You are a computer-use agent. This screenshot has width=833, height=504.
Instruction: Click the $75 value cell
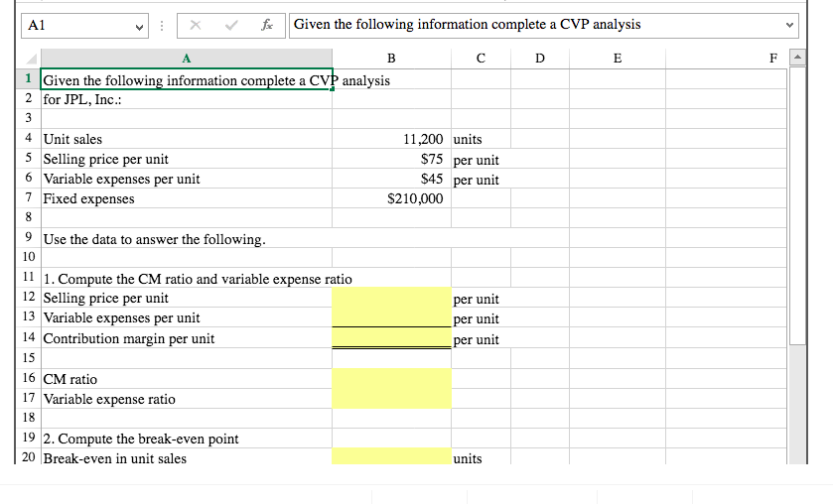[x=391, y=159]
